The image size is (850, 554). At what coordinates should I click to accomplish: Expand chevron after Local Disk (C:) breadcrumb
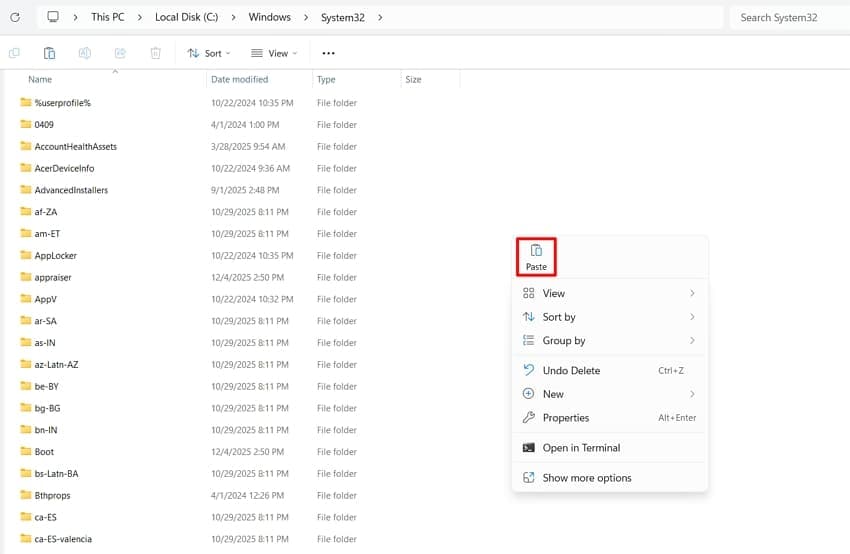(234, 17)
